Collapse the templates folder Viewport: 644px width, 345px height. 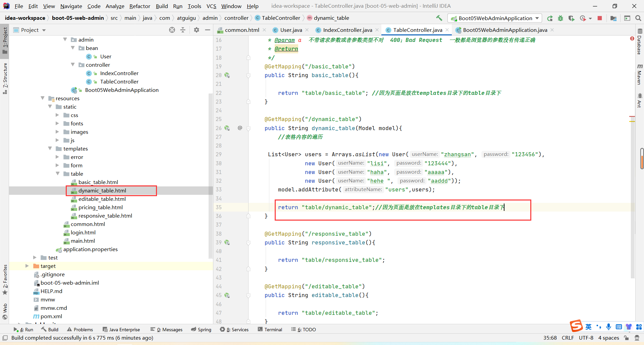point(50,149)
